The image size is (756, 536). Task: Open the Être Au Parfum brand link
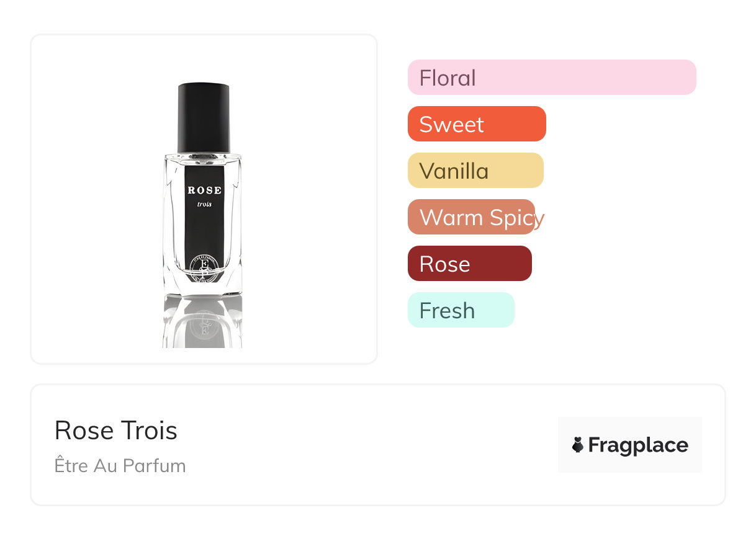120,466
